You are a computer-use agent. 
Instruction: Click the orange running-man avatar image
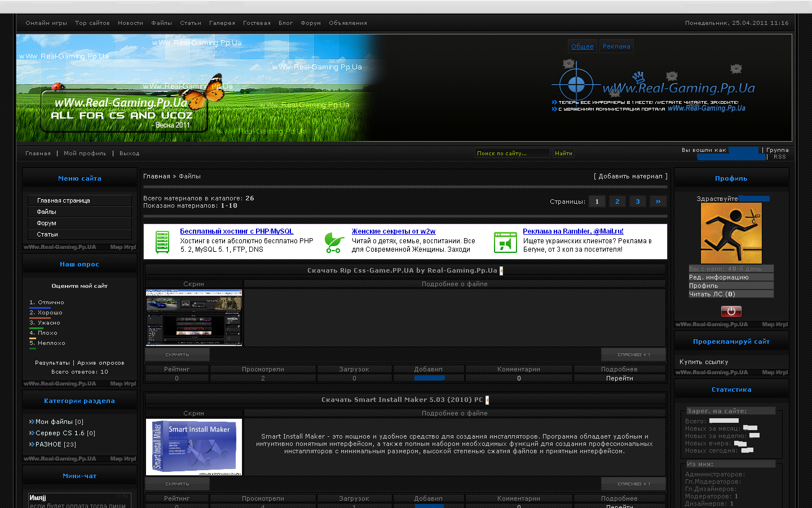pos(731,233)
